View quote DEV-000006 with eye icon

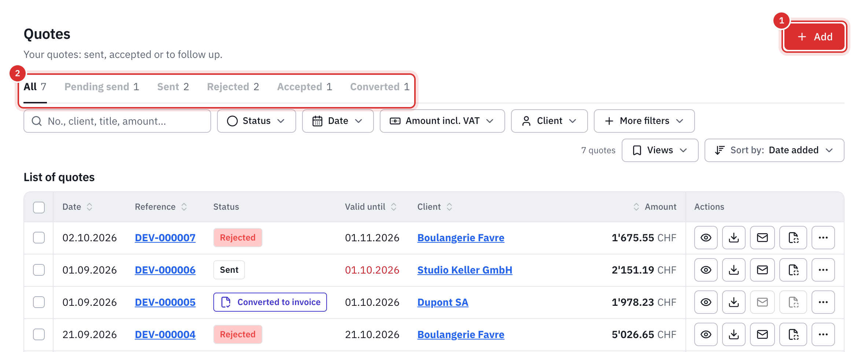706,270
